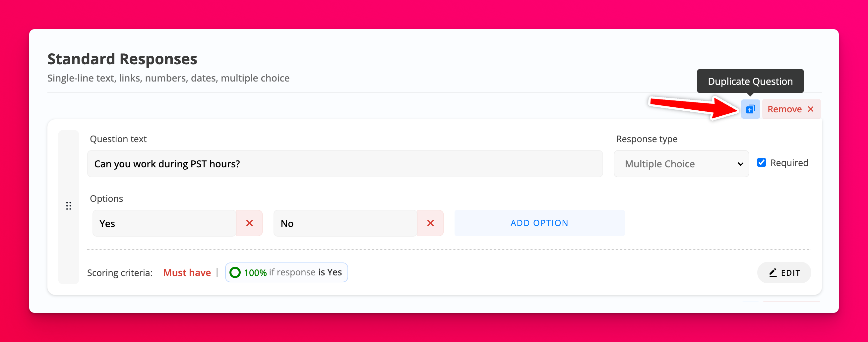Screen dimensions: 868x342
Task: Click the chevron arrow on Multiple Choice
Action: click(x=740, y=164)
